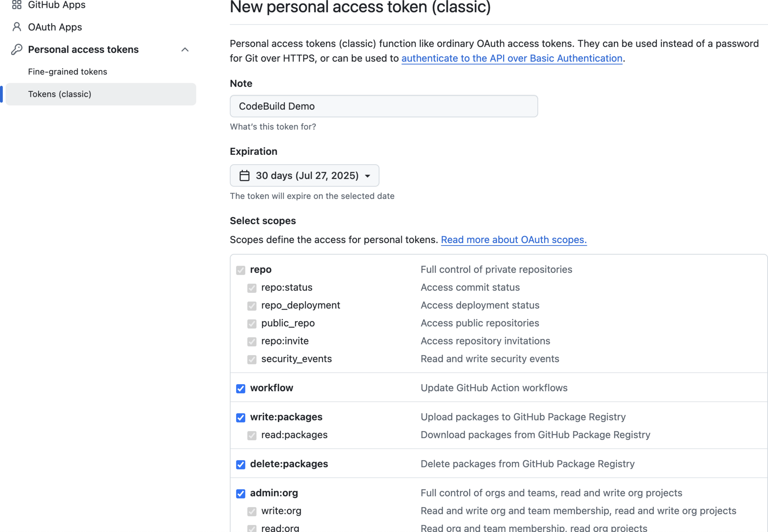Open Fine-grained tokens in the sidebar
Image resolution: width=768 pixels, height=532 pixels.
[67, 72]
